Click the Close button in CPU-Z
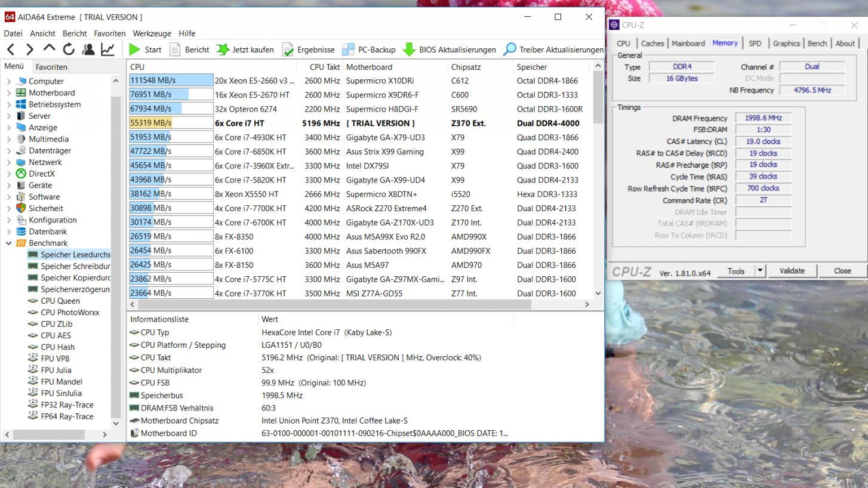This screenshot has height=488, width=868. (x=842, y=271)
